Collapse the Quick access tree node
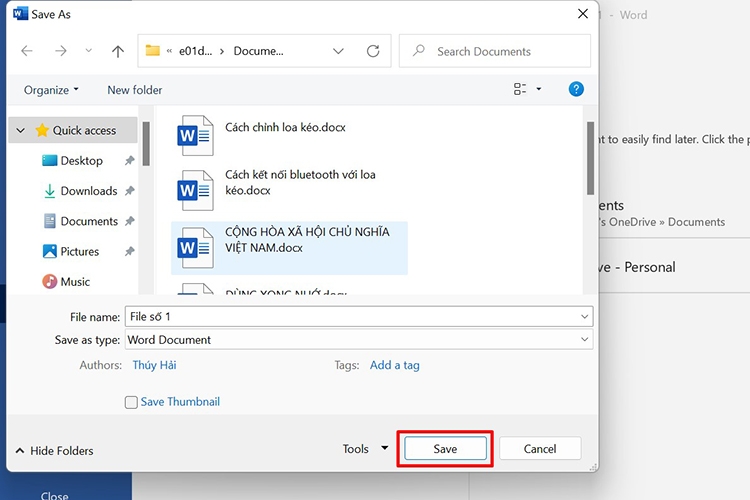The image size is (750, 500). (x=21, y=130)
